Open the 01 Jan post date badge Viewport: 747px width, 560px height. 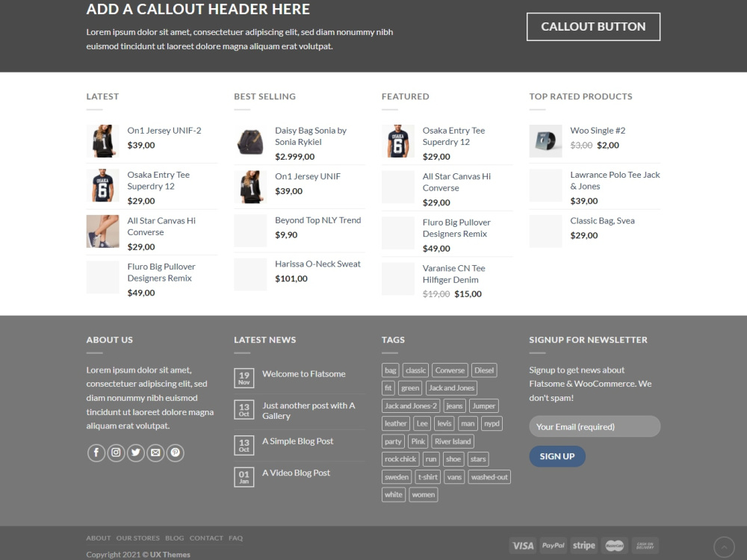244,477
